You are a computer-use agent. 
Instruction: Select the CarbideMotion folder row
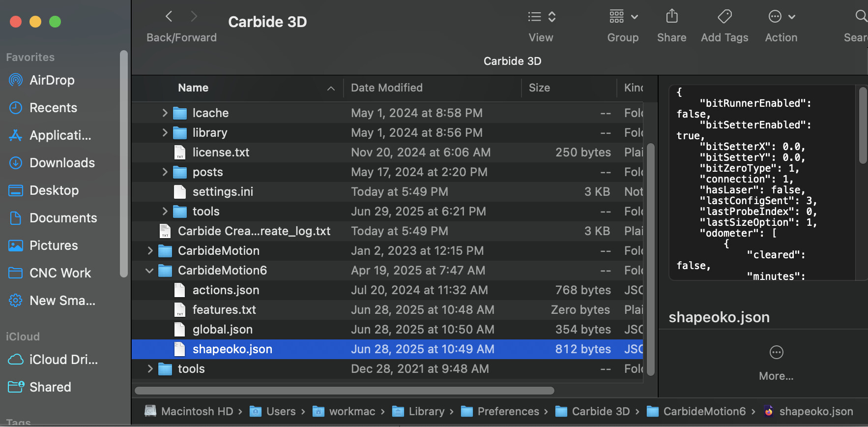pos(387,251)
